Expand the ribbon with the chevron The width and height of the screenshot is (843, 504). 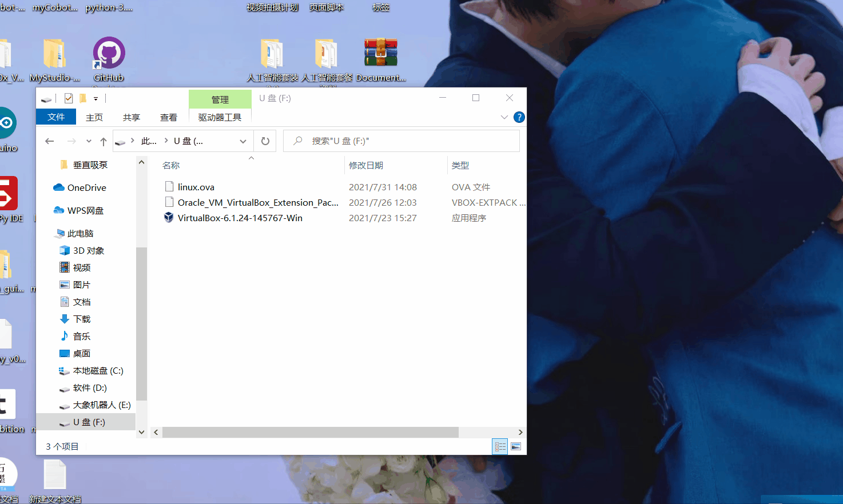[504, 117]
